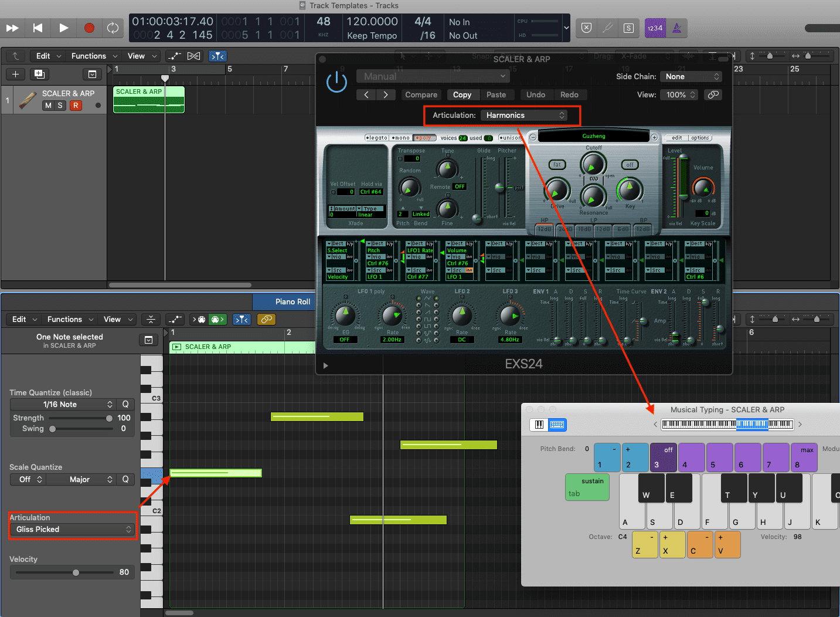Toggle Piano Roll MIDI Out green button

click(217, 319)
